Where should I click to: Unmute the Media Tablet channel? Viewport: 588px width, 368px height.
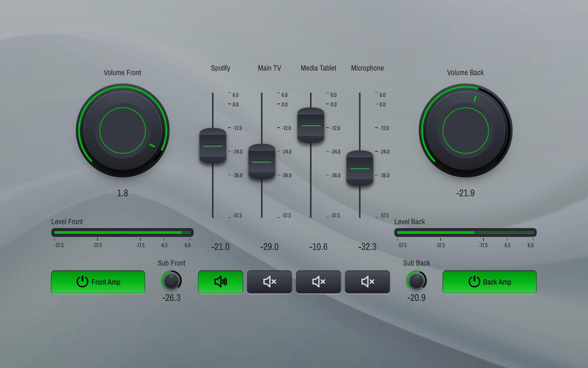tap(318, 282)
